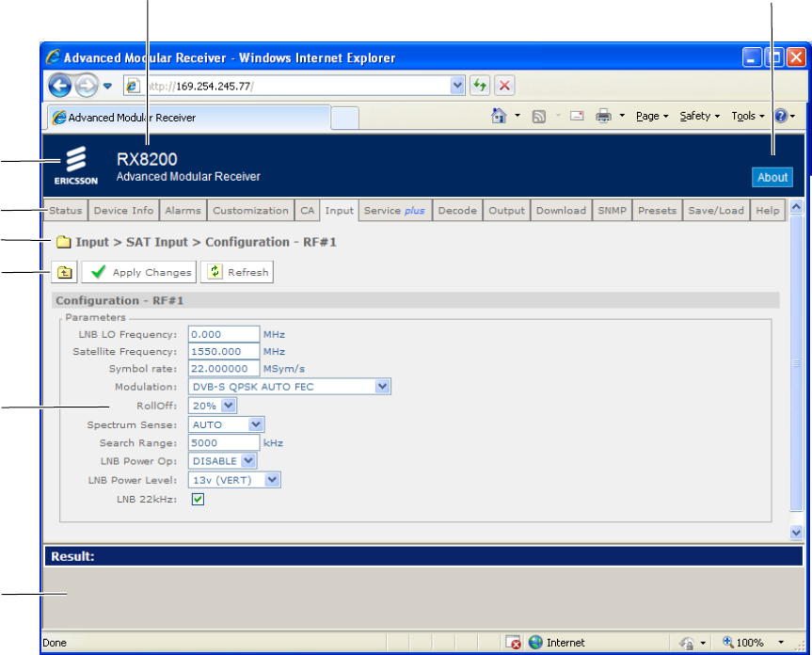Switch to the SNMP tab
This screenshot has height=655, width=812.
pos(612,210)
